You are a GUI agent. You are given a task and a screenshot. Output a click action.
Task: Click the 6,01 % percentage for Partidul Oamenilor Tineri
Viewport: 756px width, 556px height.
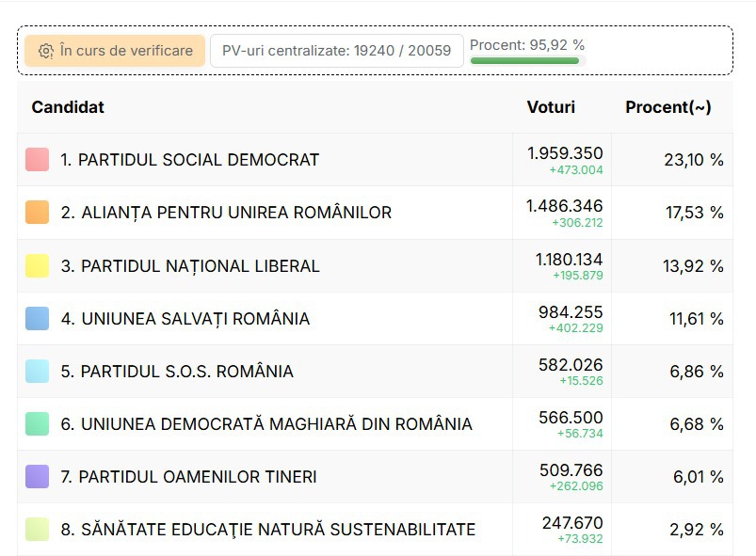pyautogui.click(x=699, y=477)
